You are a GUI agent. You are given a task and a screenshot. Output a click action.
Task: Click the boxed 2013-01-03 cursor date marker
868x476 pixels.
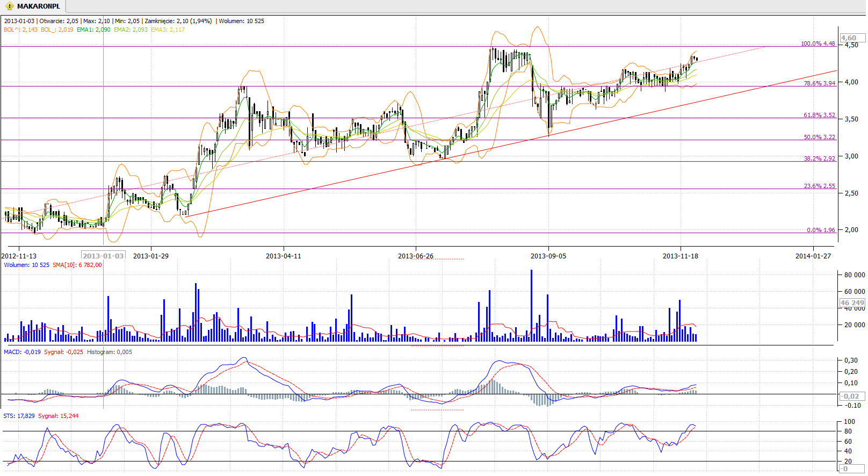(103, 256)
